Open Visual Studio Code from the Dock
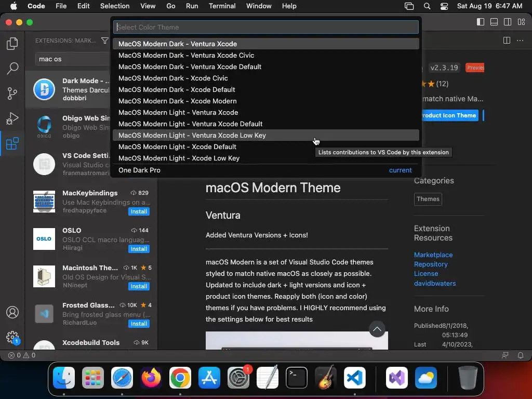The width and height of the screenshot is (532, 399). (x=354, y=377)
